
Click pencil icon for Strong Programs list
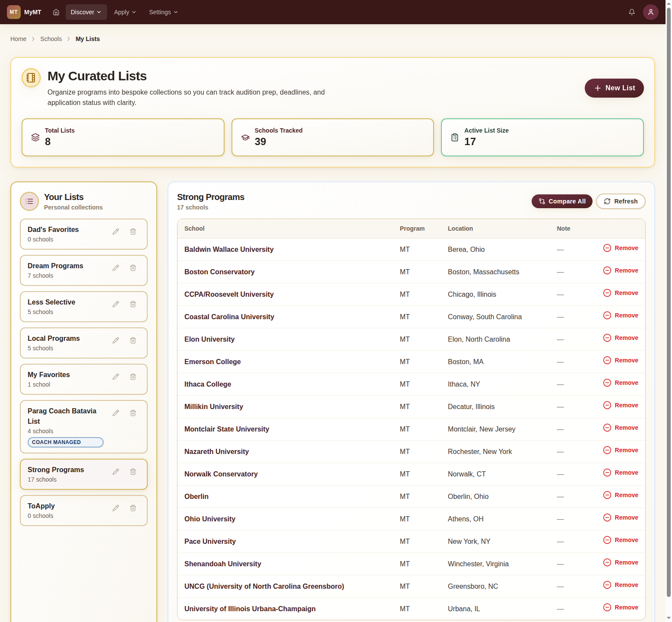click(x=116, y=472)
